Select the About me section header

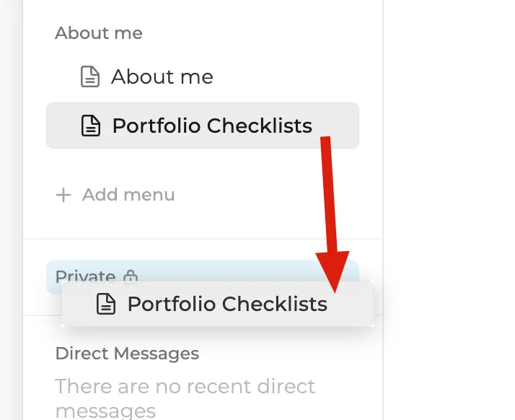[x=99, y=33]
